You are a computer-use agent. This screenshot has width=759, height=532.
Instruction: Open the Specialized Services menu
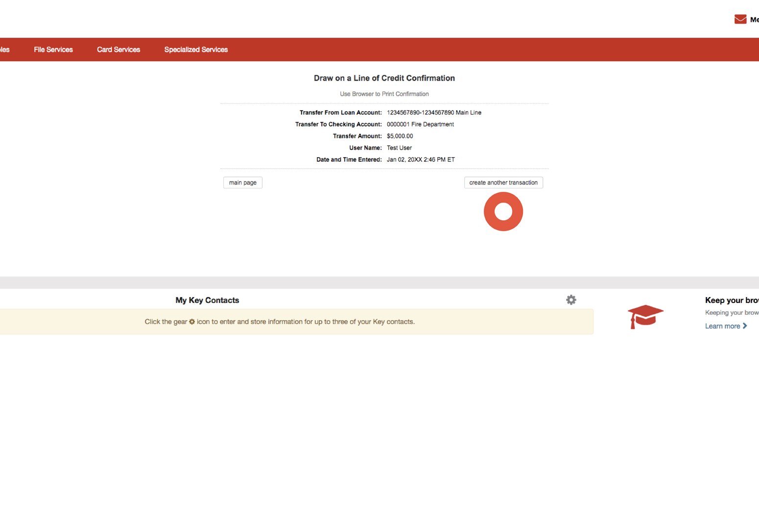click(196, 49)
